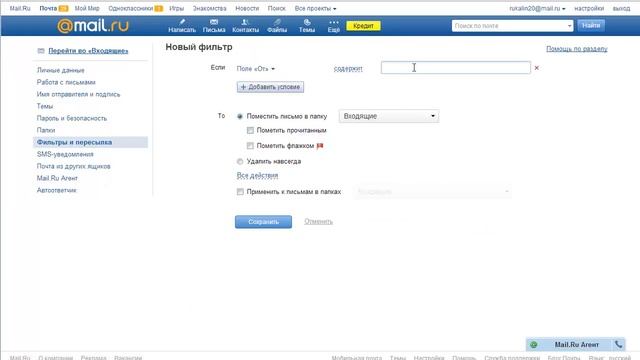Open the Поле «От» dropdown
The height and width of the screenshot is (360, 640).
click(x=256, y=69)
